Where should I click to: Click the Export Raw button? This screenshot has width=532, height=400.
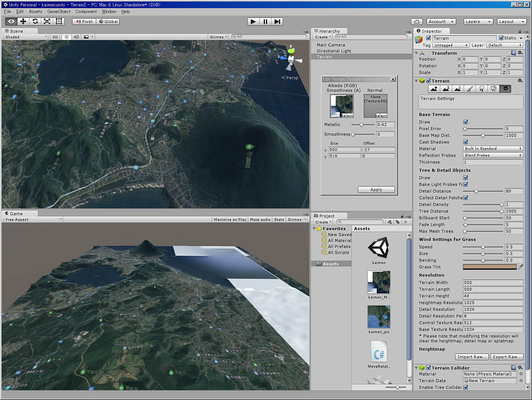click(507, 357)
